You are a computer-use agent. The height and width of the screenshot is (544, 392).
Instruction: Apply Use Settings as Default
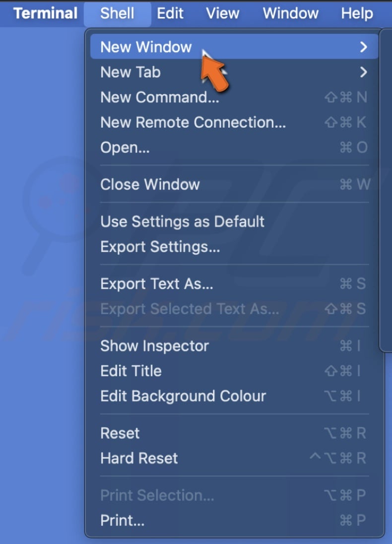tap(183, 221)
